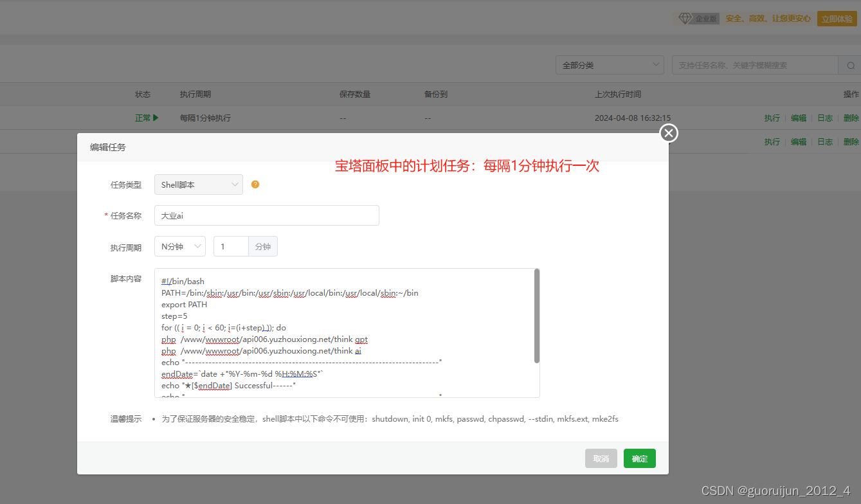Click the step=5 script line
This screenshot has width=861, height=504.
click(x=174, y=316)
